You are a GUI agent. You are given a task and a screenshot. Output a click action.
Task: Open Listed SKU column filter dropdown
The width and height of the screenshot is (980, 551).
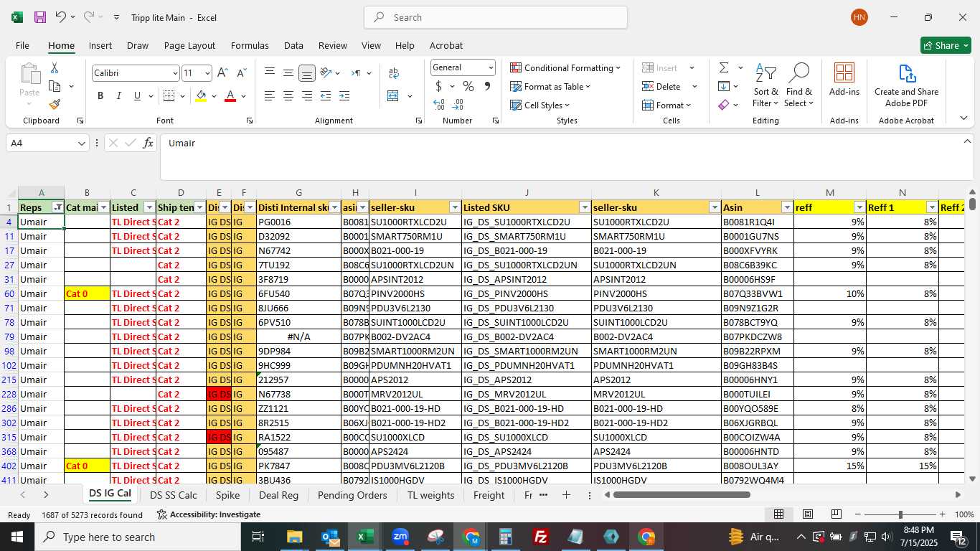(x=585, y=207)
